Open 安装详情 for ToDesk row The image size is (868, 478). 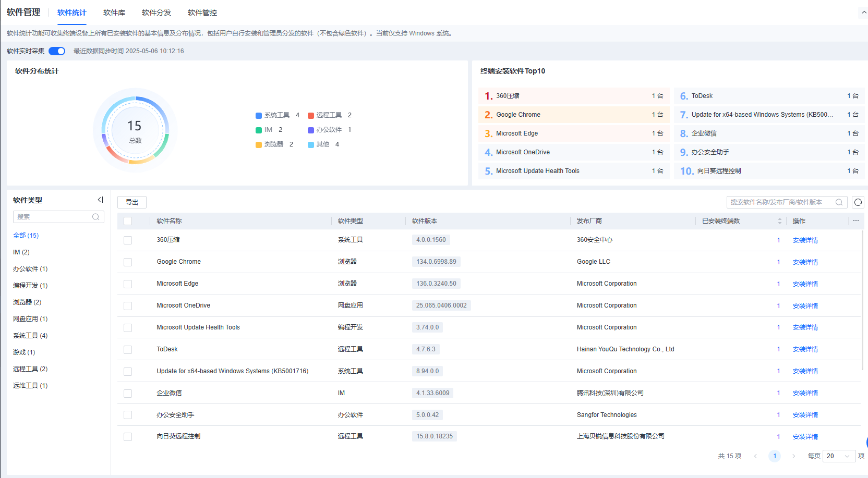(x=805, y=349)
